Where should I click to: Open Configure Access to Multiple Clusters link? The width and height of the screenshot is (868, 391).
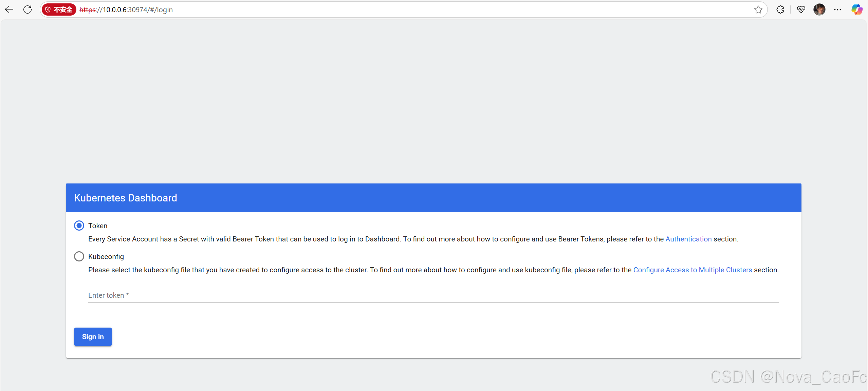(x=692, y=270)
